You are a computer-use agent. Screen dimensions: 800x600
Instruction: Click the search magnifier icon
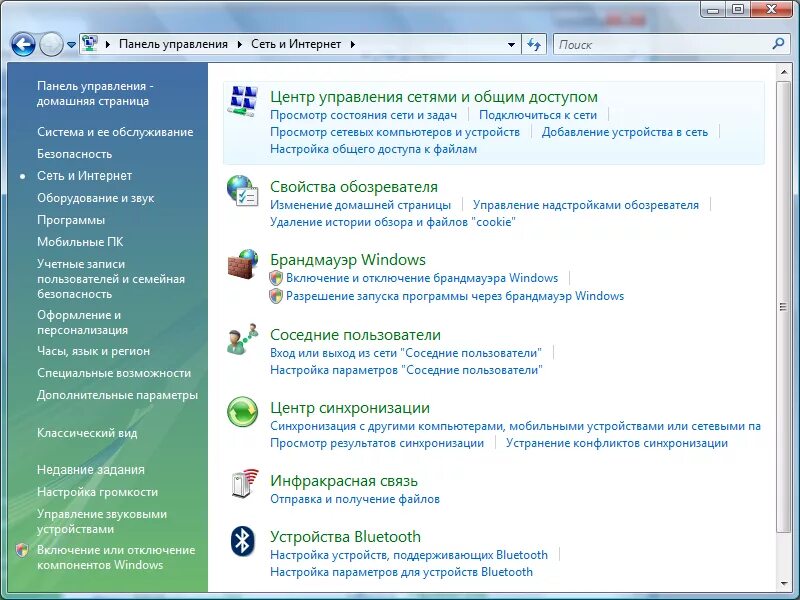pyautogui.click(x=778, y=44)
